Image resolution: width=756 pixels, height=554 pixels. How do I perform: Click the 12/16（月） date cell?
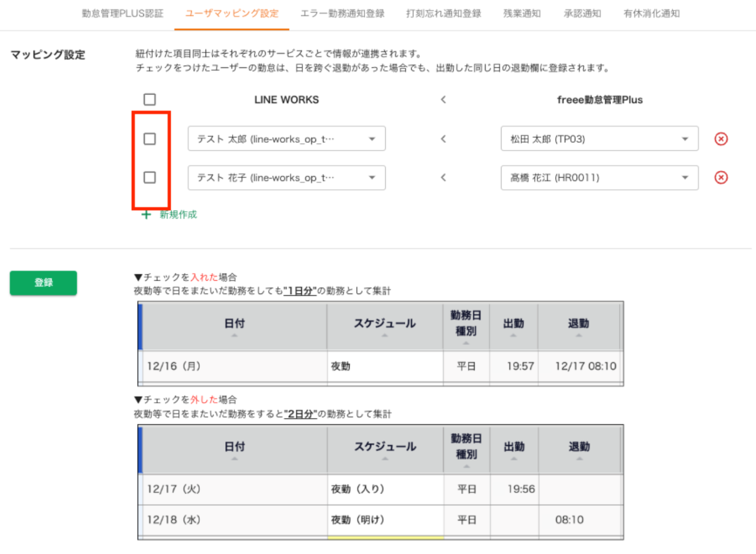(x=234, y=366)
